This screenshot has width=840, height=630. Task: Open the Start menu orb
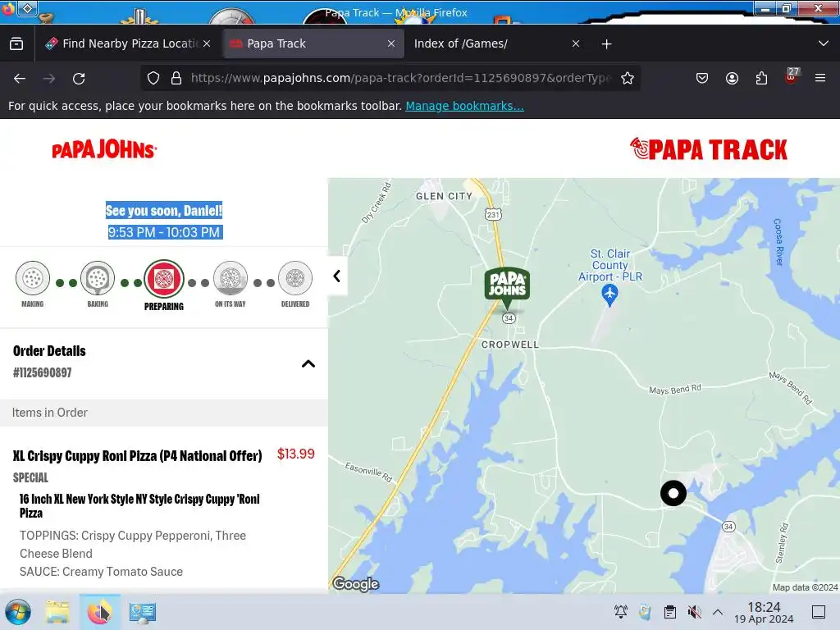pos(18,612)
